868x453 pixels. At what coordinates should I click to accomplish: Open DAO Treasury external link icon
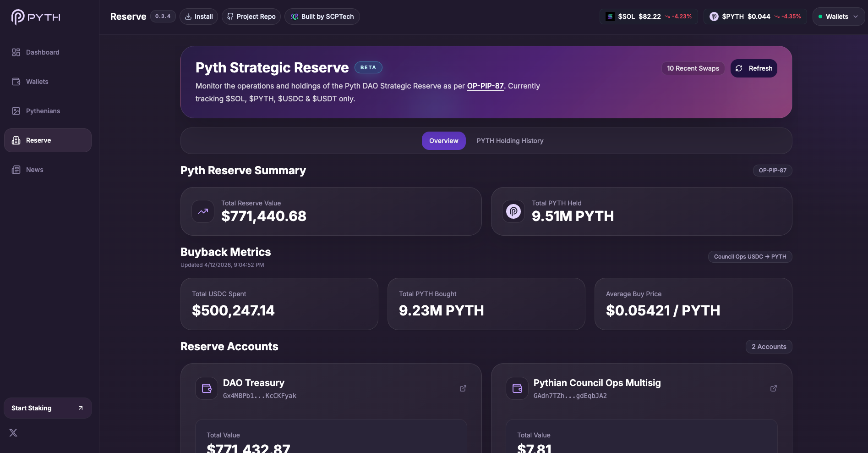coord(463,388)
